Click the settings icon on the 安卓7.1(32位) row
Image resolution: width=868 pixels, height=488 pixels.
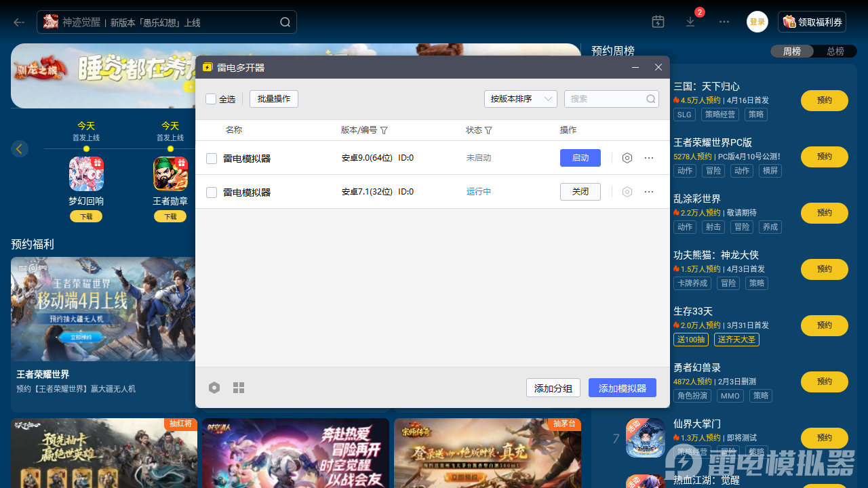click(x=627, y=192)
